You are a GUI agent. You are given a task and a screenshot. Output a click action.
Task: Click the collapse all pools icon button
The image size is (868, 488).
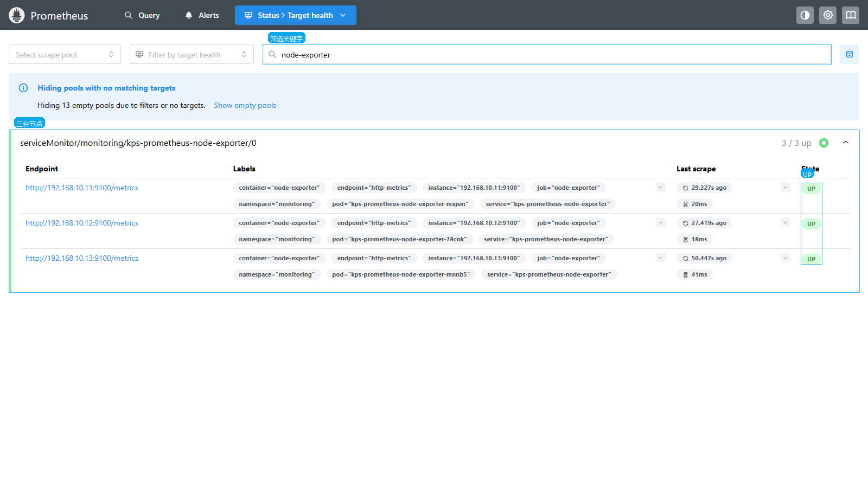[x=850, y=54]
